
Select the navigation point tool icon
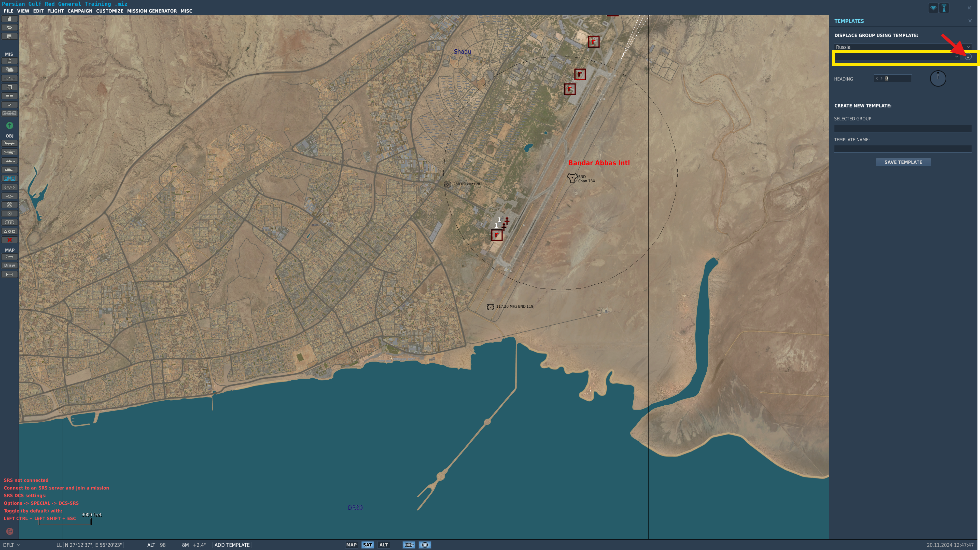point(9,196)
